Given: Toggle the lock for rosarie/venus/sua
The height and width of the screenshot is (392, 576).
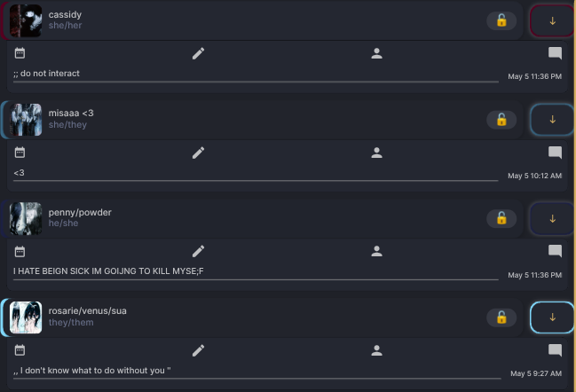Looking at the screenshot, I should 501,318.
